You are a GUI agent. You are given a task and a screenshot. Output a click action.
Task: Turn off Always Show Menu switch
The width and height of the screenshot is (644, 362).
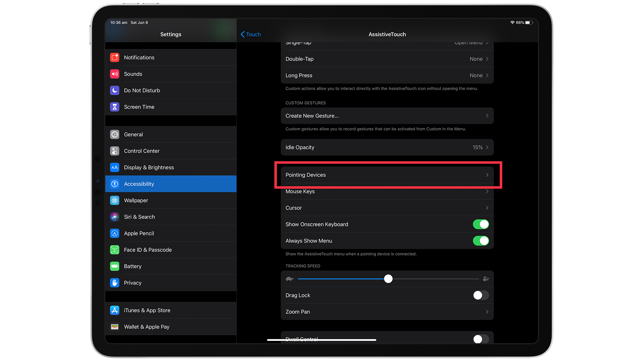(x=481, y=241)
